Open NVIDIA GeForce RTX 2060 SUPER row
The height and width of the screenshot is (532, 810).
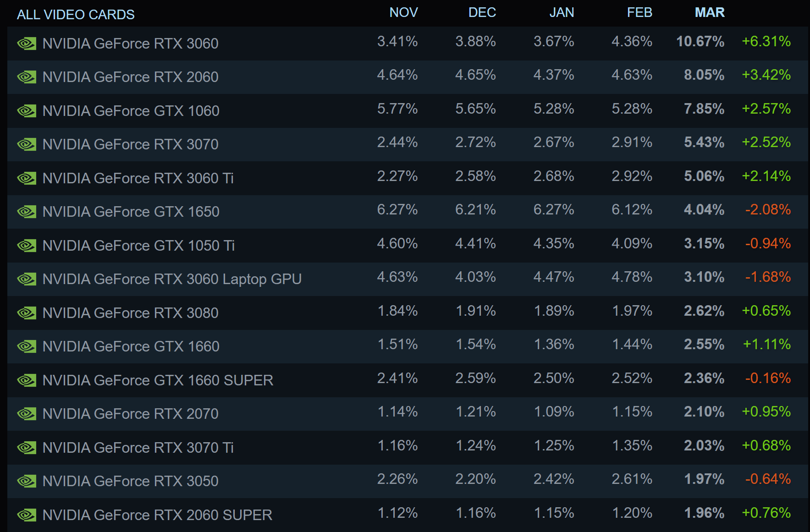pos(408,515)
